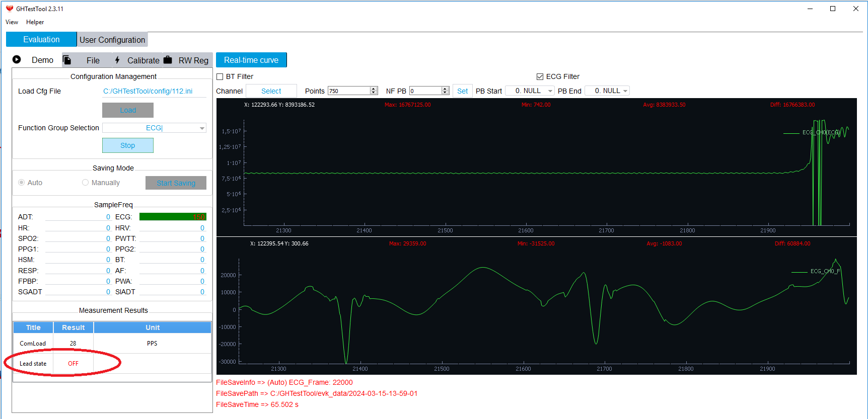Click the GHTestTool heart logo icon

[x=9, y=9]
